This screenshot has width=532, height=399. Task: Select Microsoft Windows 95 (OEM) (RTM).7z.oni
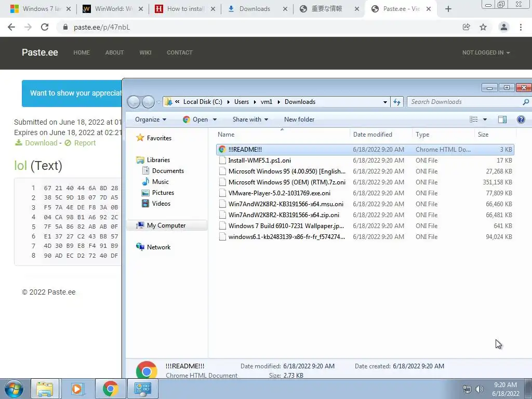(365, 182)
